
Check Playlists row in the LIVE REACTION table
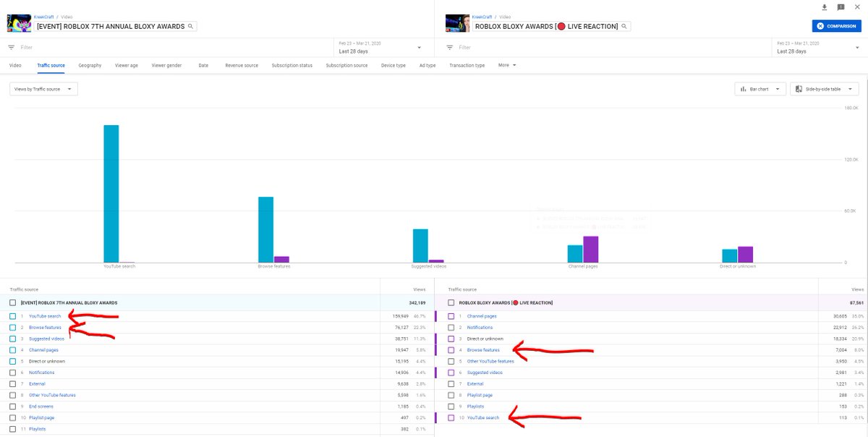coord(451,407)
